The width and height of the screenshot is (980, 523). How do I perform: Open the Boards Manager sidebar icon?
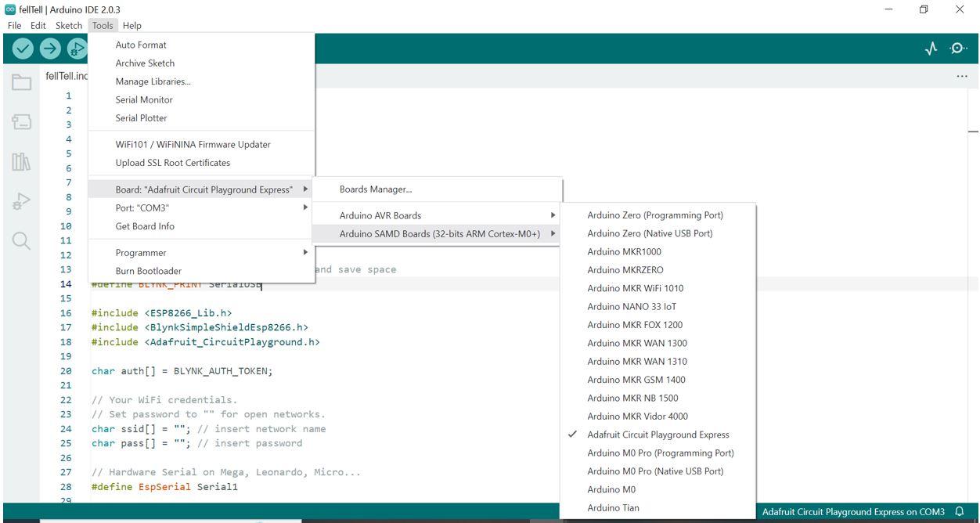pos(21,122)
